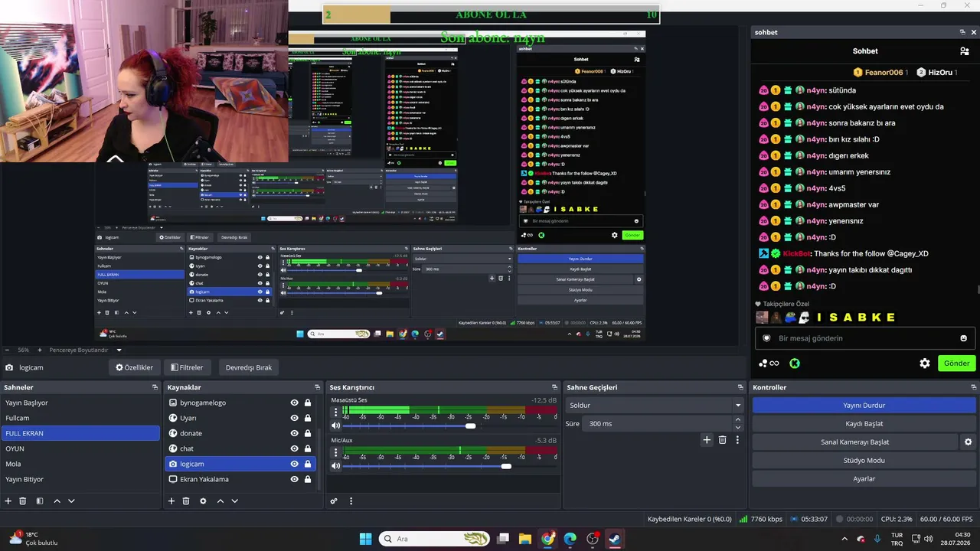Open Stüdyo Modu

click(864, 461)
